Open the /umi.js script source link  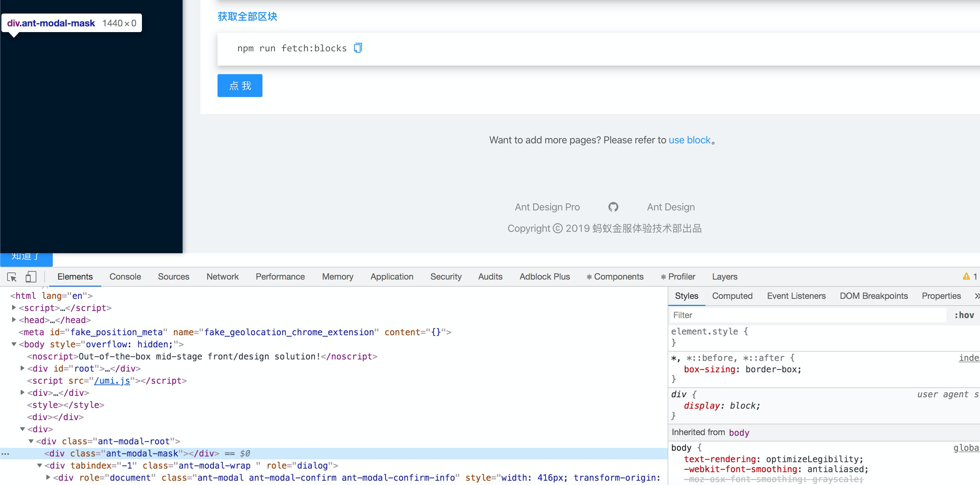(x=112, y=381)
